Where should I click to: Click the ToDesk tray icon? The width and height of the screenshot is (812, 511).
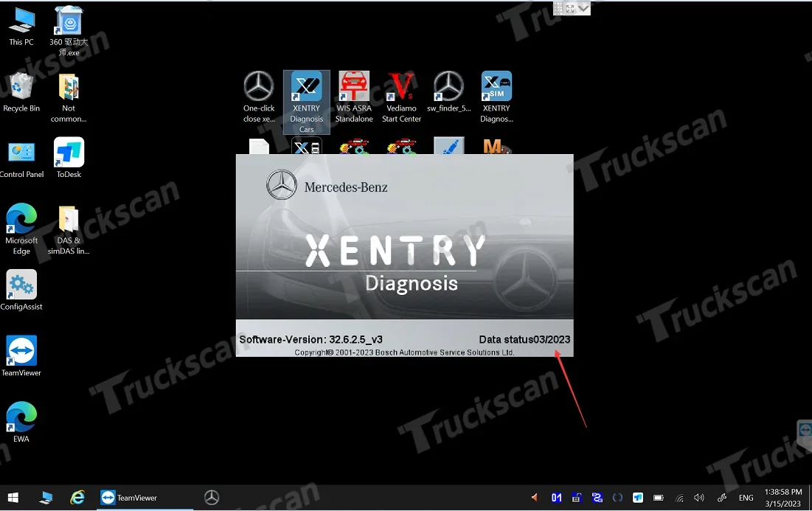pos(638,498)
